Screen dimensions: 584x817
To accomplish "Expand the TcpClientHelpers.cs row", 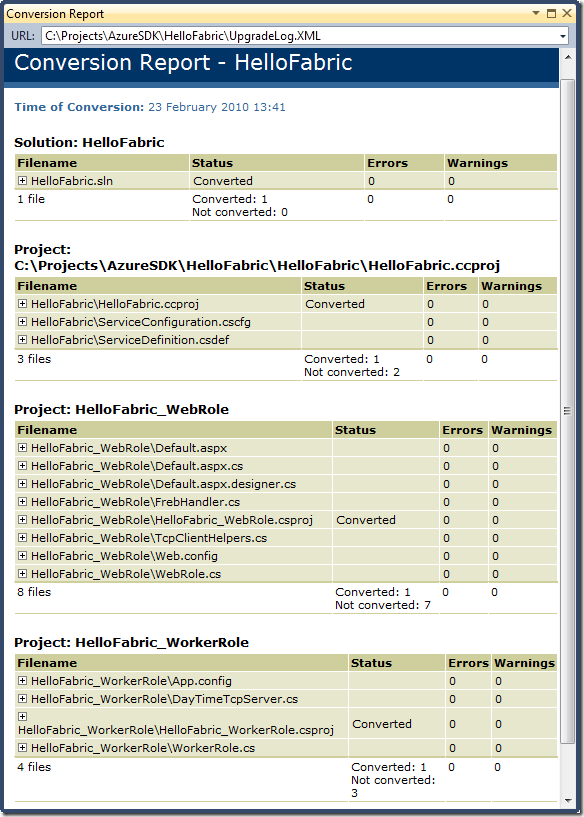I will pos(22,538).
